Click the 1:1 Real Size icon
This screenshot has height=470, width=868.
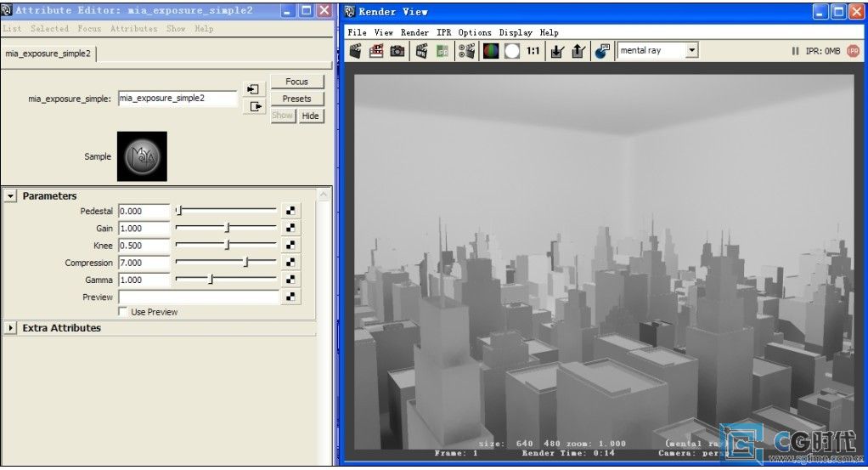(x=533, y=51)
